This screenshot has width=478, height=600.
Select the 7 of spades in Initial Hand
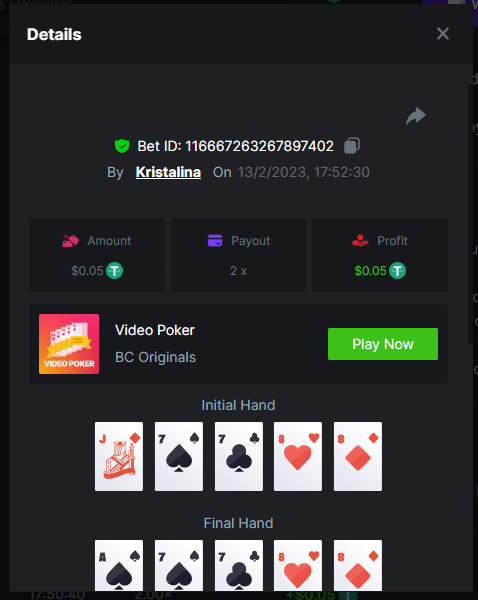pyautogui.click(x=179, y=457)
